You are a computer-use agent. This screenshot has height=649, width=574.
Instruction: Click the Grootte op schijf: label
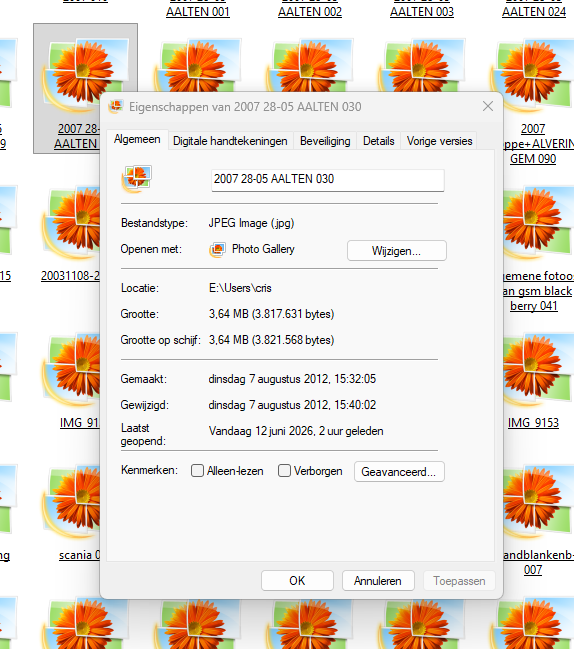pyautogui.click(x=161, y=340)
